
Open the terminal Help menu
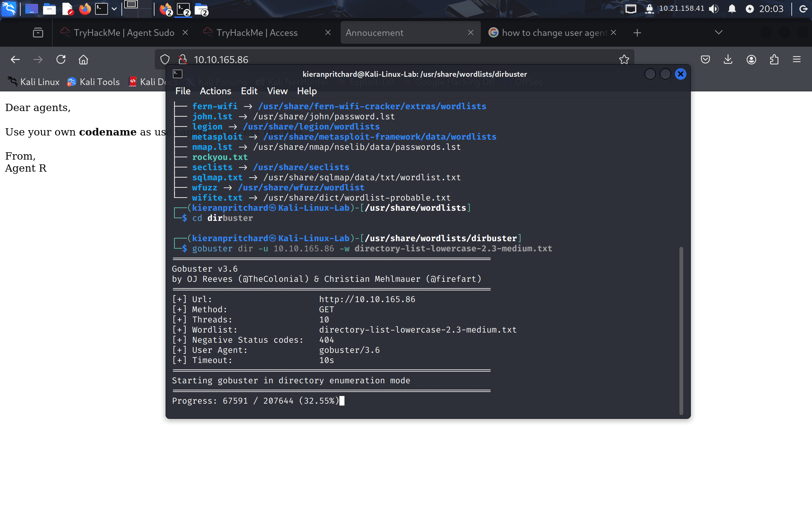click(x=307, y=91)
